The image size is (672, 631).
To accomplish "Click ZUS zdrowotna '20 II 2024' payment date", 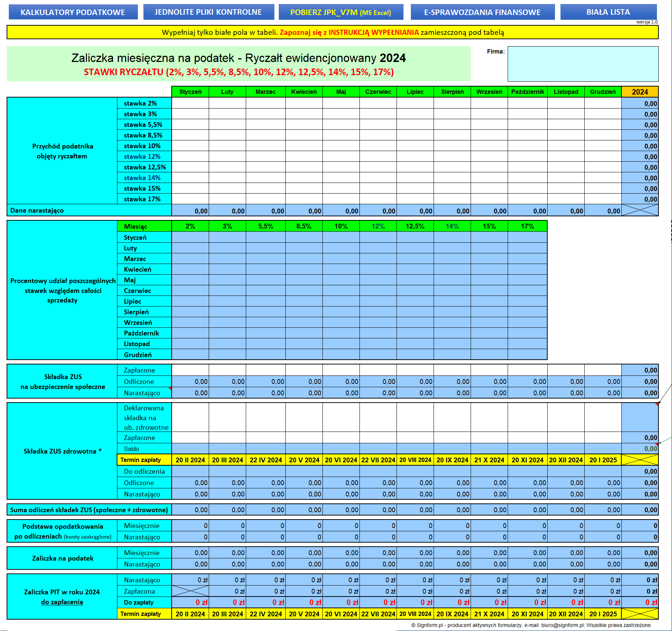I will [x=190, y=460].
